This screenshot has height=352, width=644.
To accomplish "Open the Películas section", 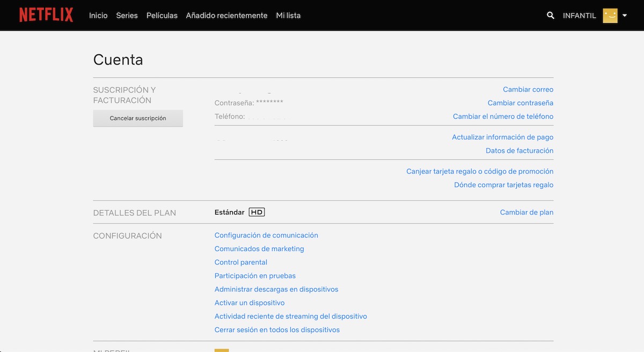I will [x=162, y=16].
